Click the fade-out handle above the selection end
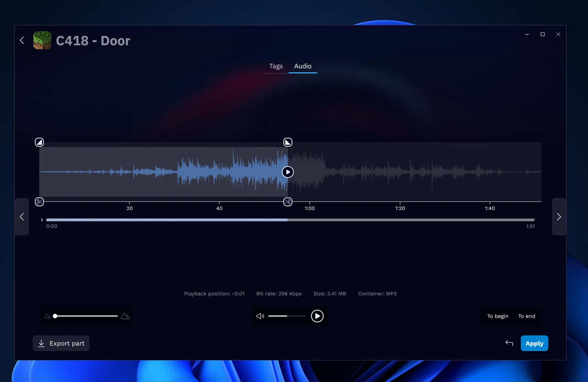The height and width of the screenshot is (382, 588). [288, 142]
